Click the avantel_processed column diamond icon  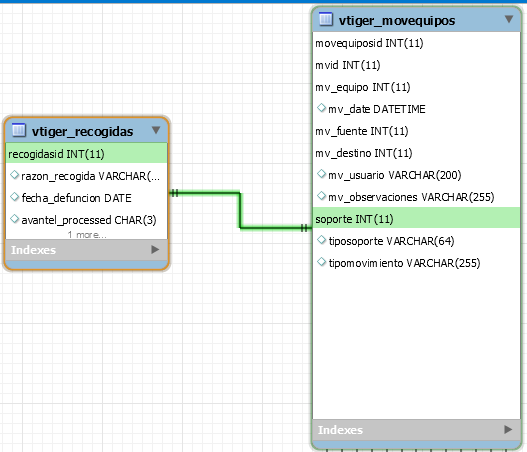[x=14, y=219]
